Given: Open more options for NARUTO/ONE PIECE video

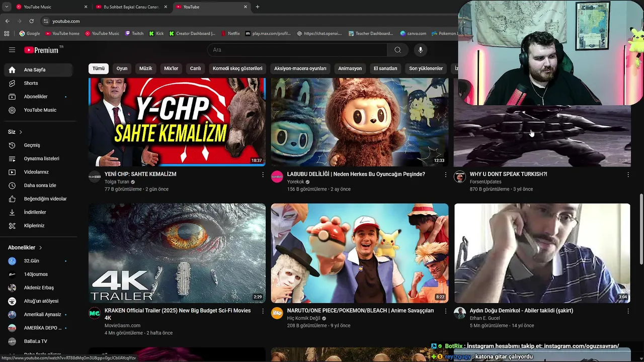Looking at the screenshot, I should coord(445,311).
